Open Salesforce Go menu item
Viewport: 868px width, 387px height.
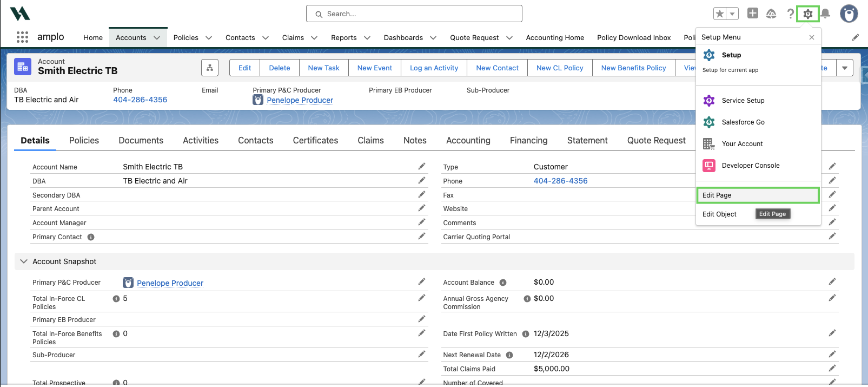(x=758, y=122)
